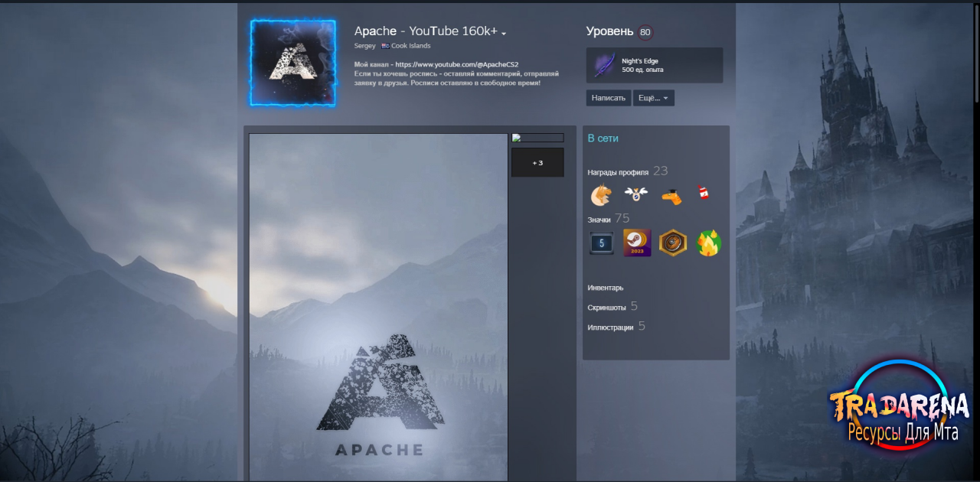Screen dimensions: 980x482
Task: Click the blue number 5 badge icon
Action: pos(602,243)
